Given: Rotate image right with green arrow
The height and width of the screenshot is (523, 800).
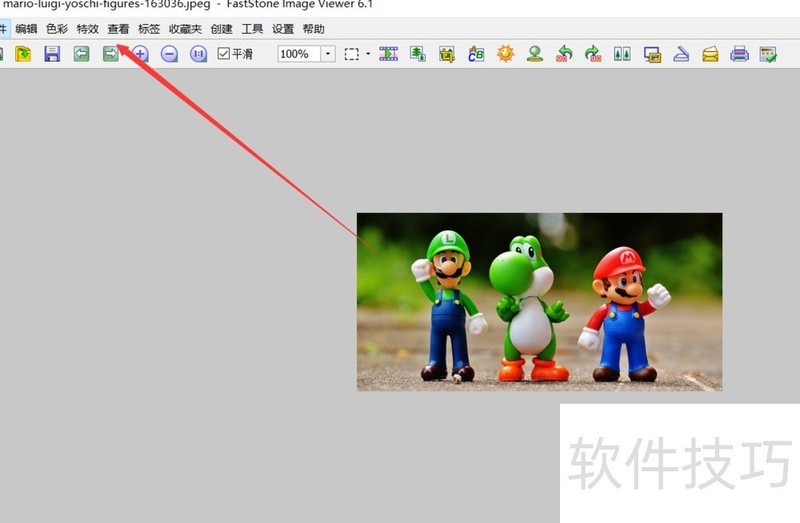Looking at the screenshot, I should [593, 54].
